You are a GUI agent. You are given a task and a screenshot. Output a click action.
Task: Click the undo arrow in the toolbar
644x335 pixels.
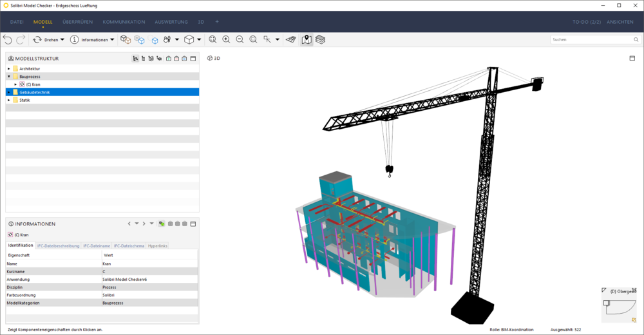8,40
